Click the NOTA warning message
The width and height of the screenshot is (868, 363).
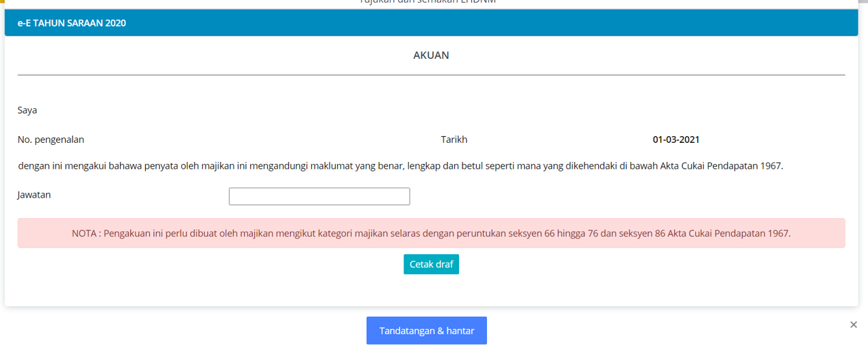pos(431,233)
